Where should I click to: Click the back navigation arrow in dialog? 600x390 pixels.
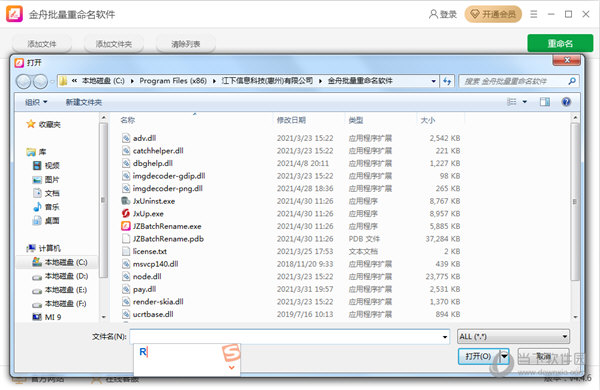pos(23,81)
